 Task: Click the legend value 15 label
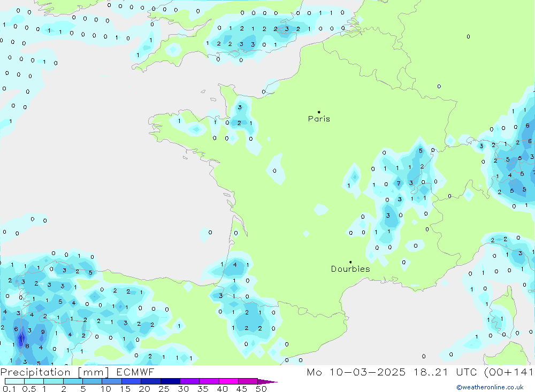pos(125,389)
